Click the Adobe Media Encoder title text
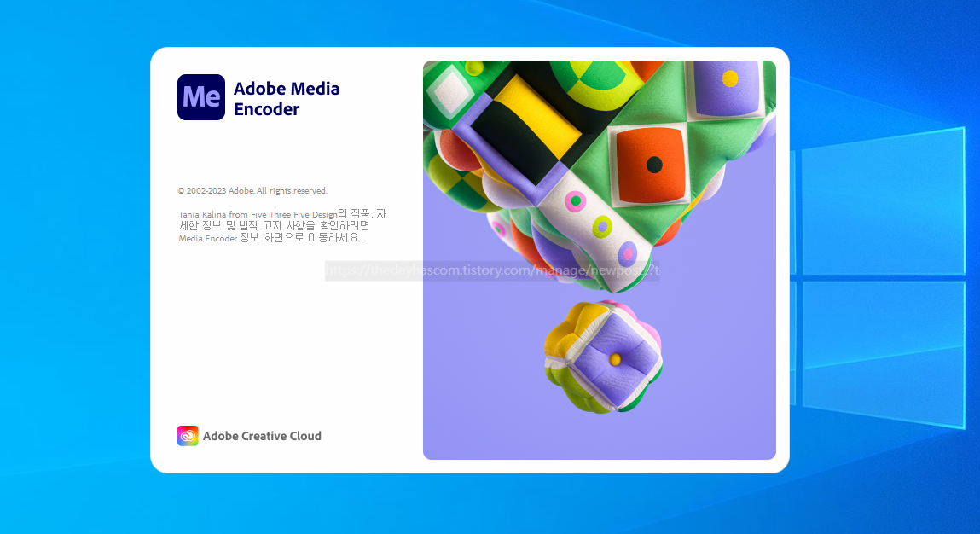This screenshot has width=980, height=534. point(287,98)
